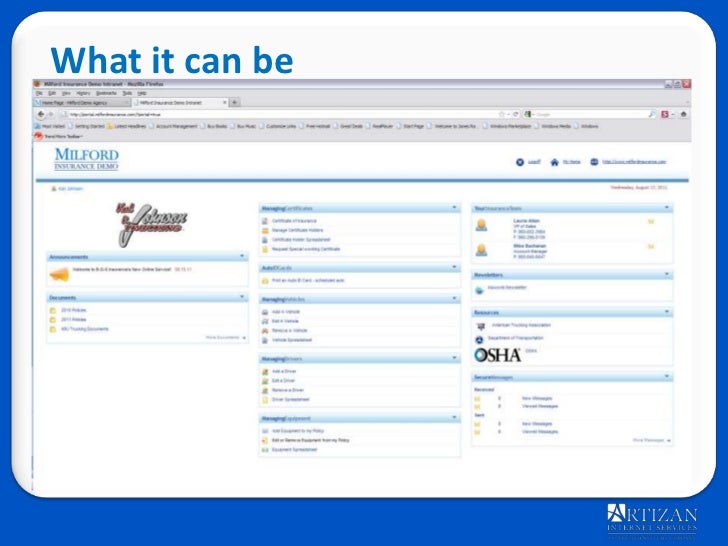Collapse the Auto ID Cards panel

[455, 267]
